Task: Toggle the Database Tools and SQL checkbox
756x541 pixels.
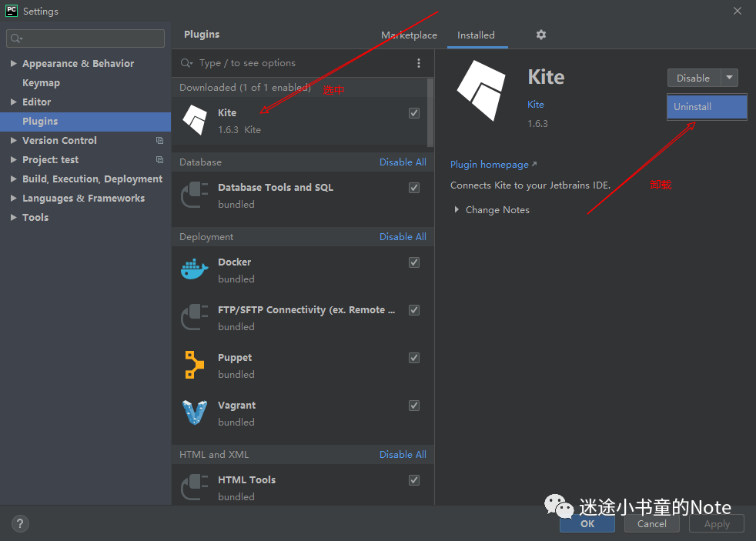Action: pyautogui.click(x=414, y=188)
